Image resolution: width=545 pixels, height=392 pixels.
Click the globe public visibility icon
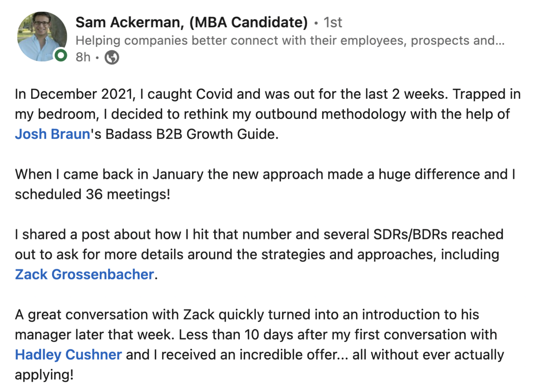click(112, 57)
